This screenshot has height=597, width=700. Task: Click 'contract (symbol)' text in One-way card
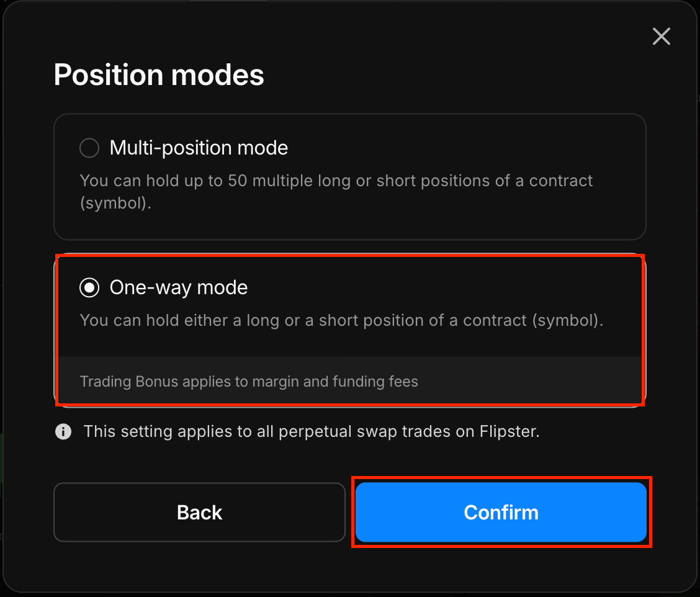533,321
